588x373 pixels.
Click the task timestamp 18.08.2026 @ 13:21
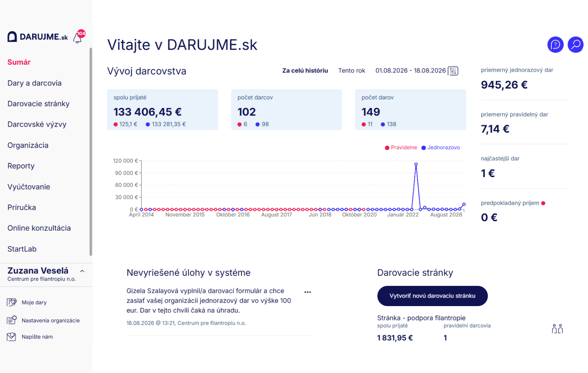(151, 323)
